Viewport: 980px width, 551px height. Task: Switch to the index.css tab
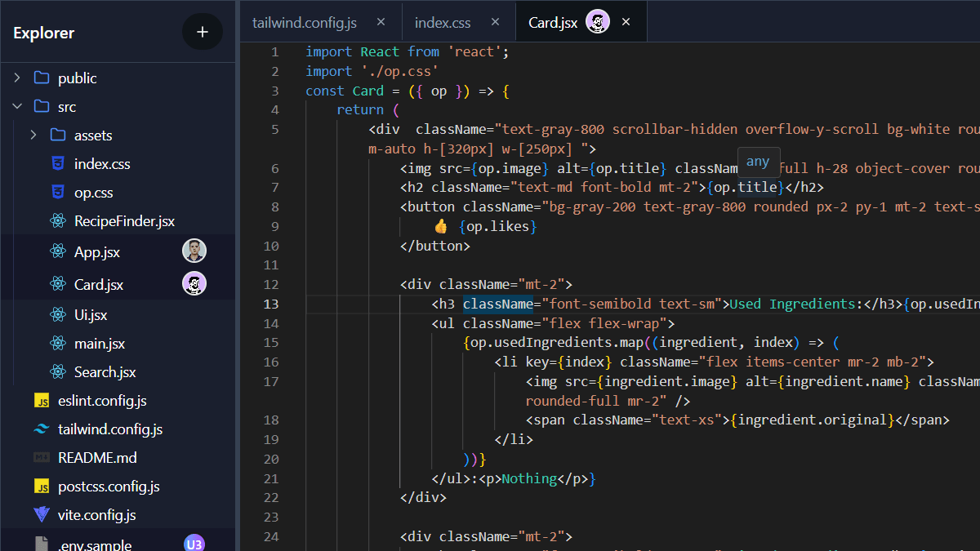point(442,22)
